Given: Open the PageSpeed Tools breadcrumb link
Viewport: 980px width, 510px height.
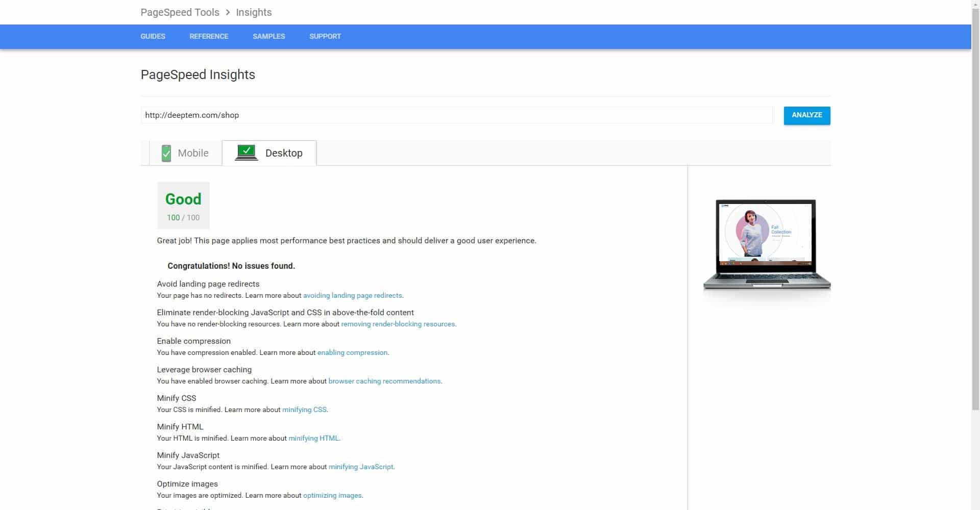Looking at the screenshot, I should (180, 12).
